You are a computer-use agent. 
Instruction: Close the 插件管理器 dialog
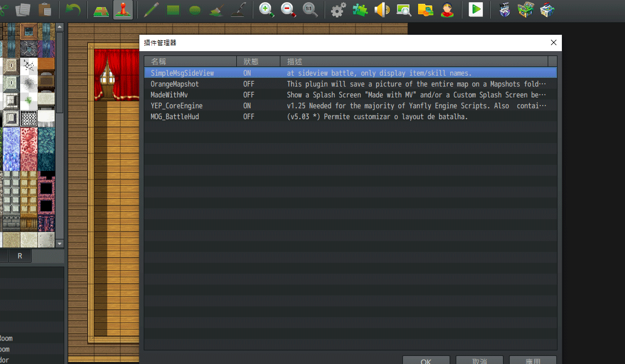pyautogui.click(x=554, y=42)
